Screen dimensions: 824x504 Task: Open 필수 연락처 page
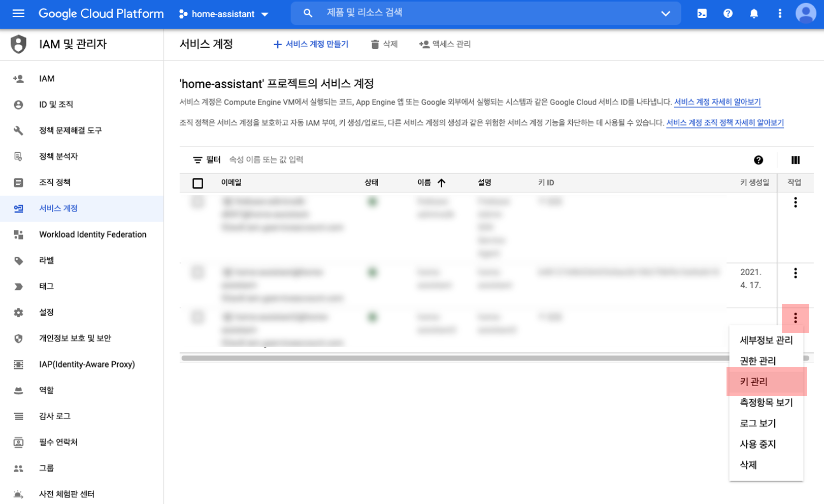[x=82, y=442]
